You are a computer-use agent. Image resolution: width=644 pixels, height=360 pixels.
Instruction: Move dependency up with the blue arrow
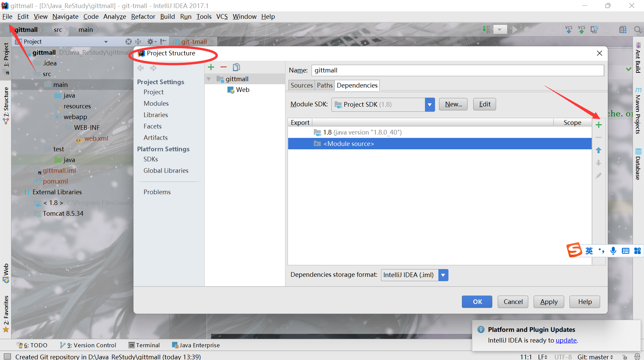[x=599, y=150]
